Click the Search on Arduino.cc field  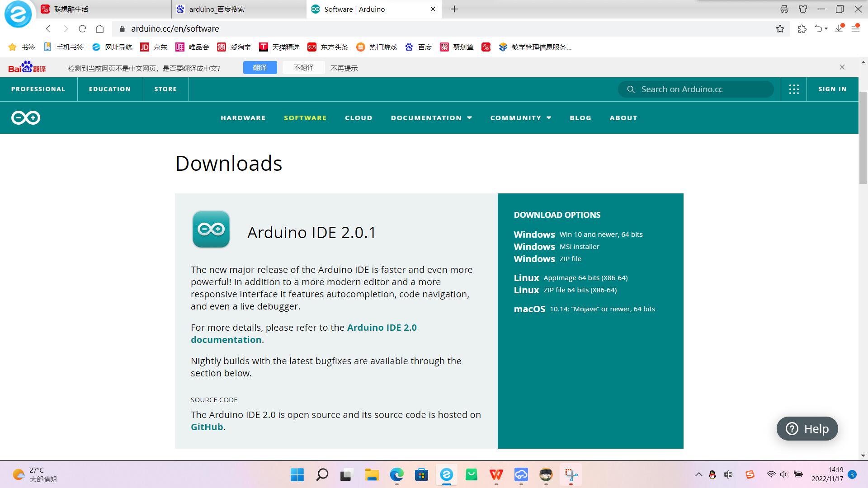tap(696, 89)
